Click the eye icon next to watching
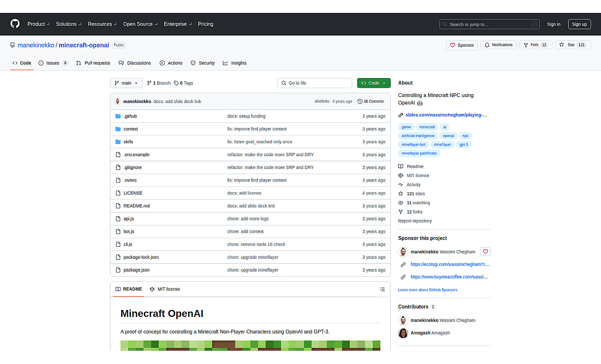Screen dimensions: 601x364 401,203
